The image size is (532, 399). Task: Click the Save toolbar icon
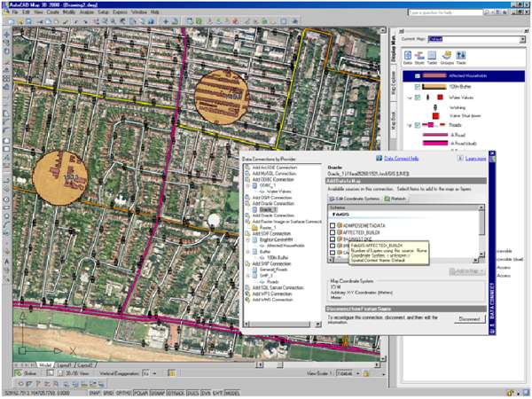[x=28, y=21]
